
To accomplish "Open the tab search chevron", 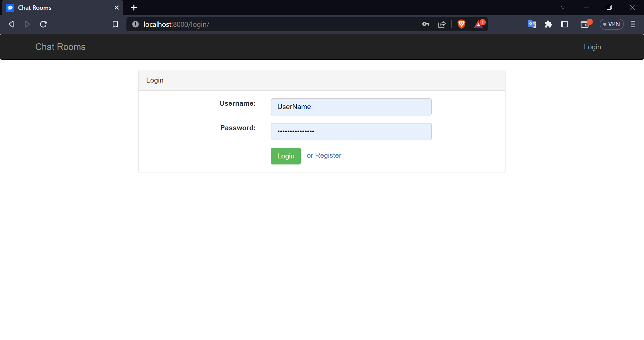I will [563, 7].
